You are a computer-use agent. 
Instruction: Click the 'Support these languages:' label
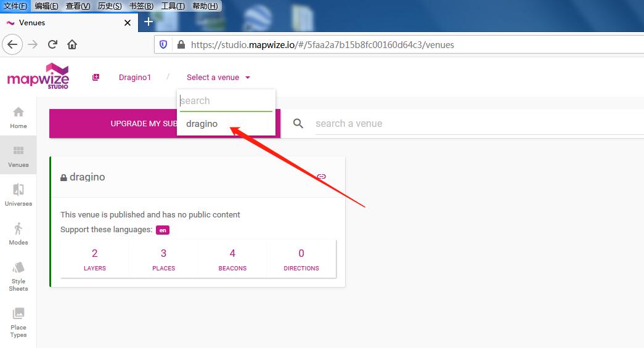pos(107,229)
